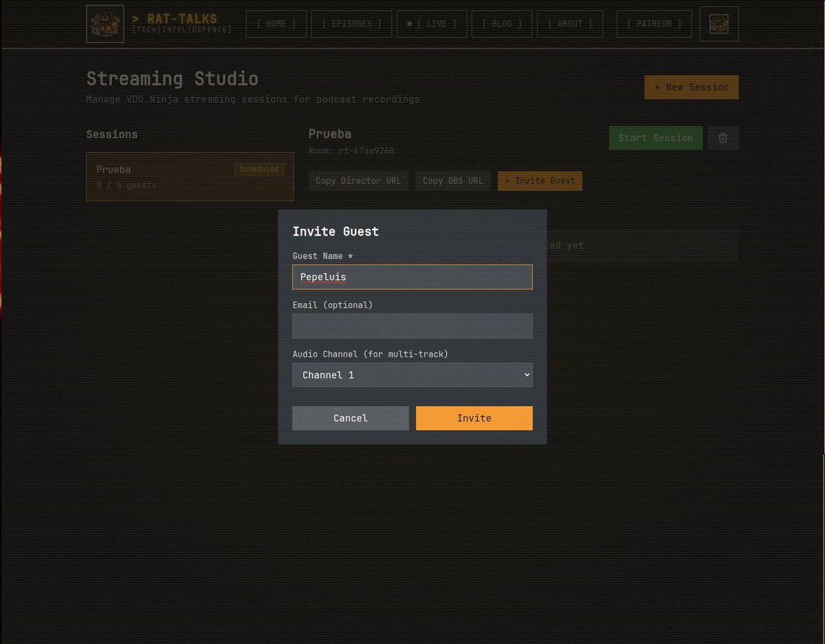Delete session with the trash icon

tap(723, 138)
